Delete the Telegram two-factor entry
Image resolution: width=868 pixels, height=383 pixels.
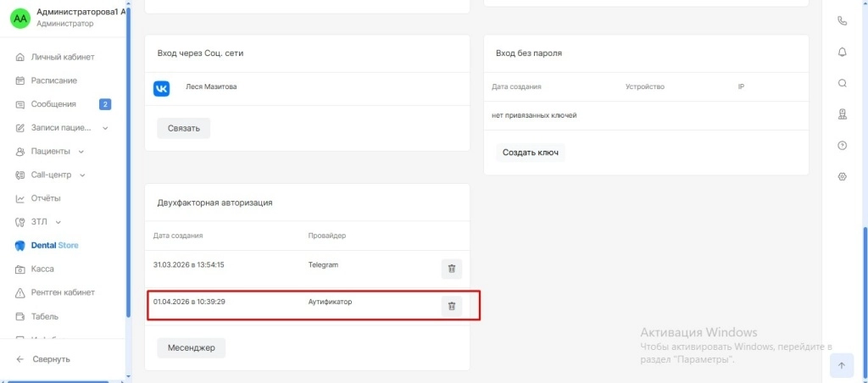452,269
